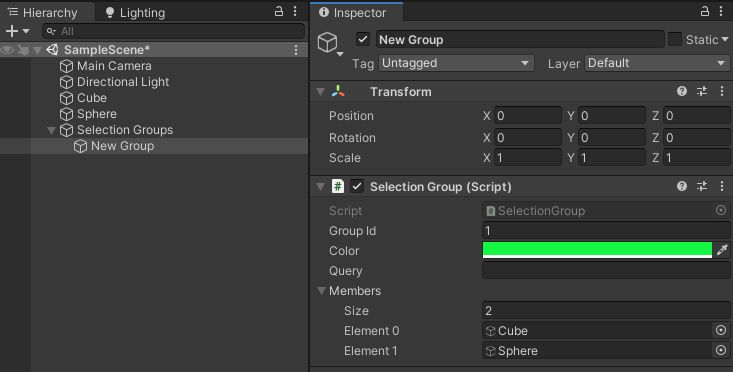The image size is (733, 372).
Task: Click the Group Id input field
Action: click(x=606, y=230)
